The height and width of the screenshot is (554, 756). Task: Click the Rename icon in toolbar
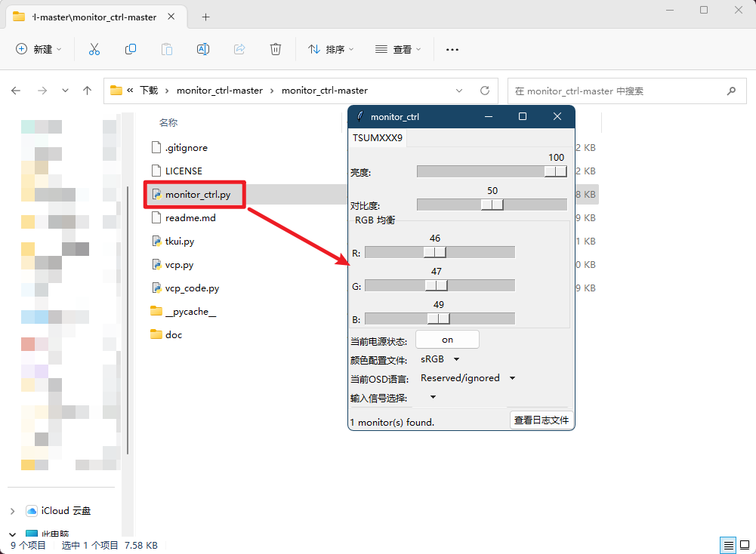203,49
